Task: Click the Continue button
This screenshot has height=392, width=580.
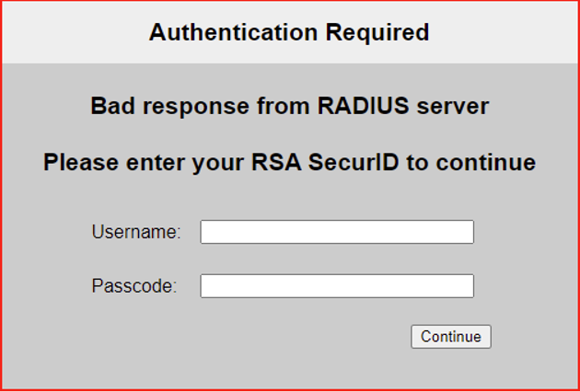Action: pyautogui.click(x=451, y=337)
